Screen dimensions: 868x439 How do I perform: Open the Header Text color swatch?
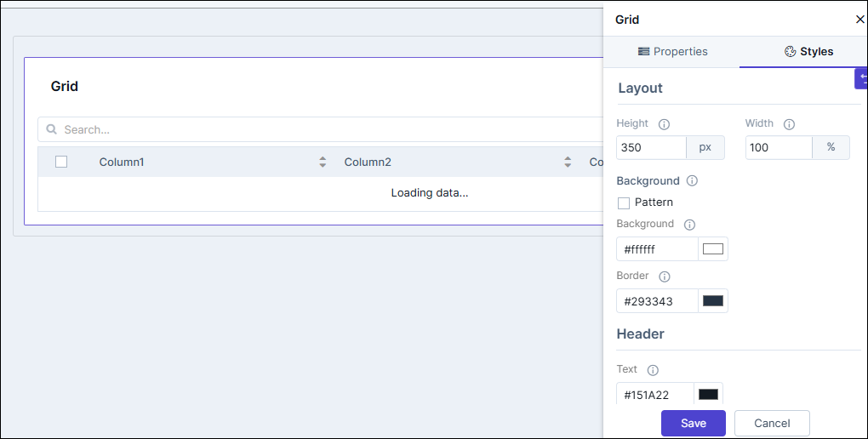click(x=708, y=394)
